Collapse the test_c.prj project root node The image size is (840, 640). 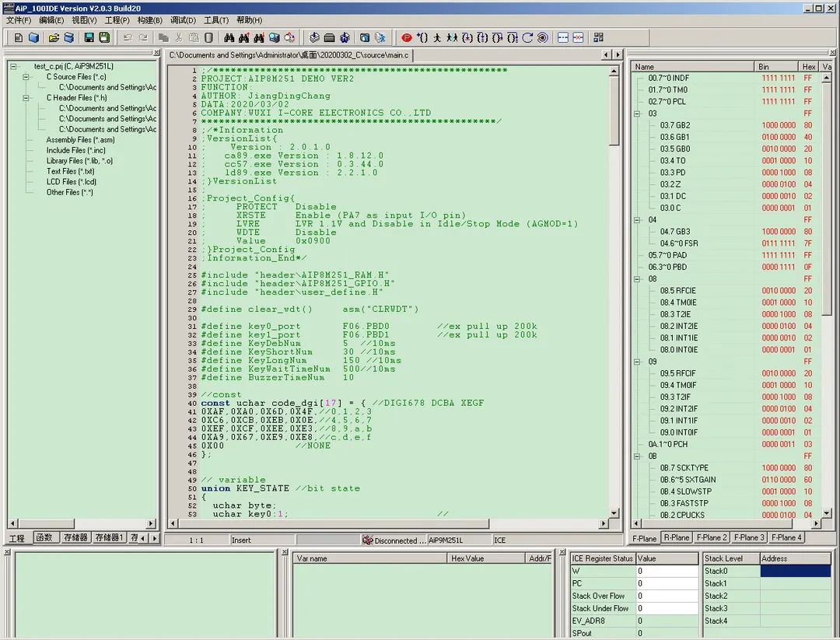13,66
